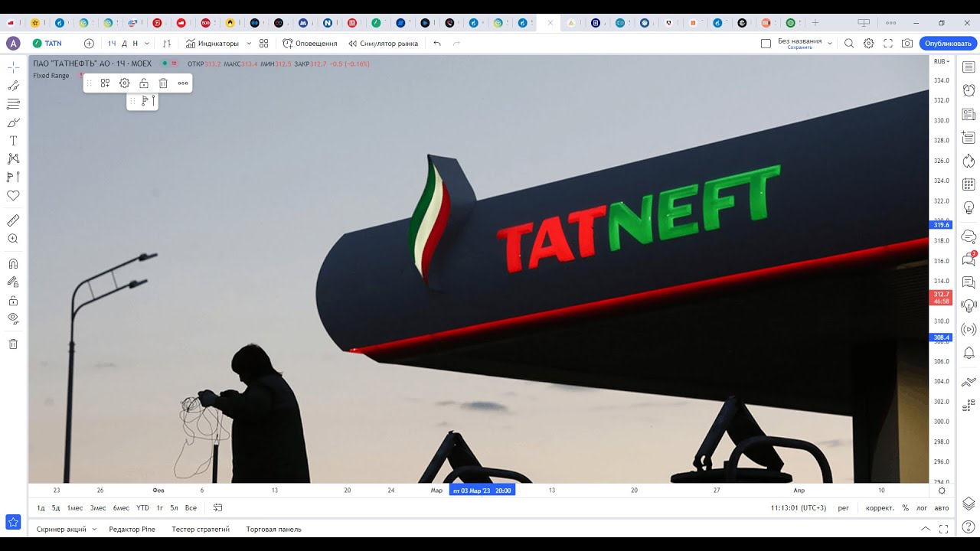Open quick search magnifier in top bar

[849, 44]
